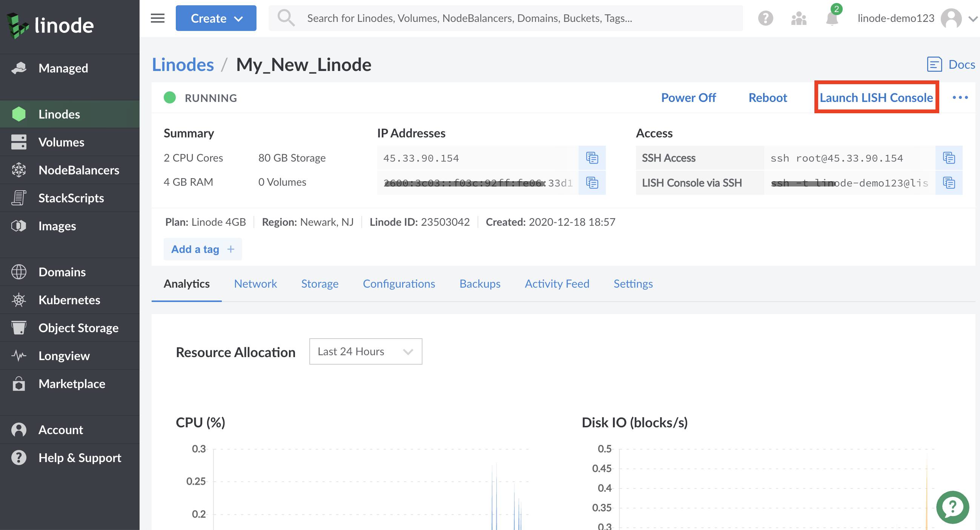Open the Volumes section
Viewport: 980px width, 530px height.
[61, 142]
